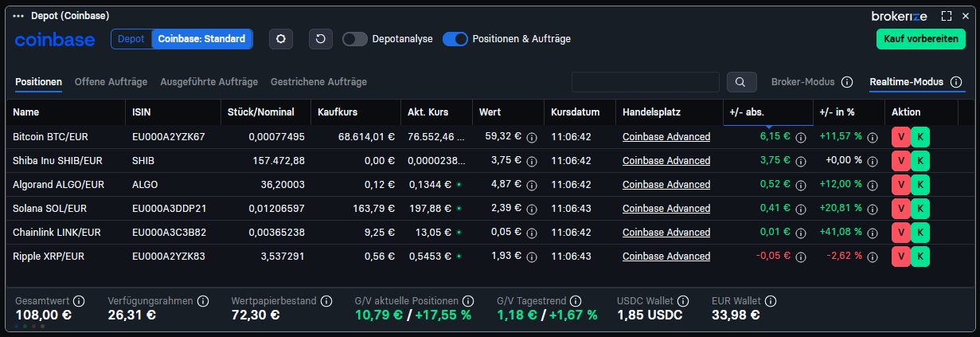The height and width of the screenshot is (337, 980).
Task: Click info icon next to Ripple loss -0,05 €
Action: pyautogui.click(x=801, y=257)
